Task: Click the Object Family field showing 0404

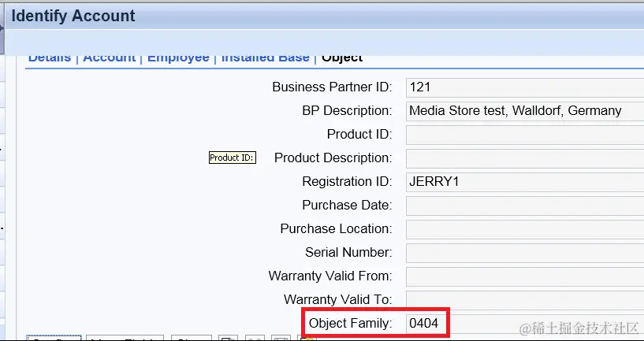Action: tap(525, 324)
